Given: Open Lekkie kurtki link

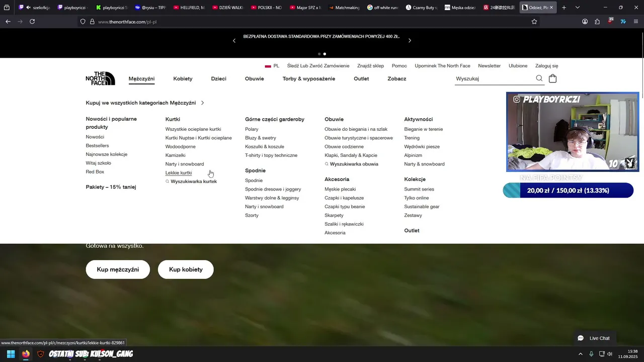Looking at the screenshot, I should pyautogui.click(x=179, y=173).
